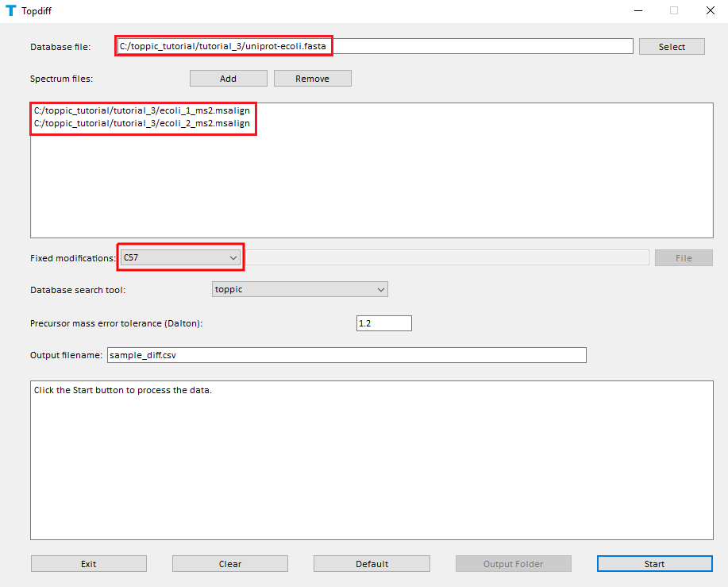The width and height of the screenshot is (728, 587).
Task: Clear the form with Clear button
Action: click(x=230, y=564)
